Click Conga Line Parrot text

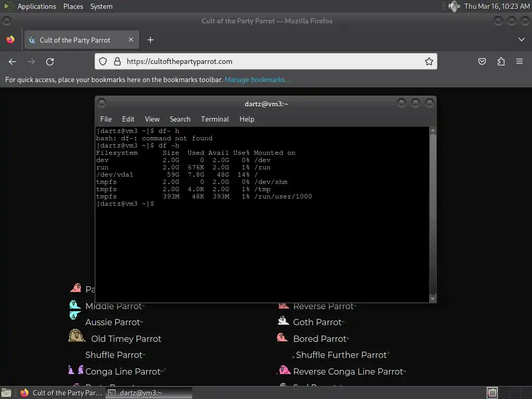123,371
